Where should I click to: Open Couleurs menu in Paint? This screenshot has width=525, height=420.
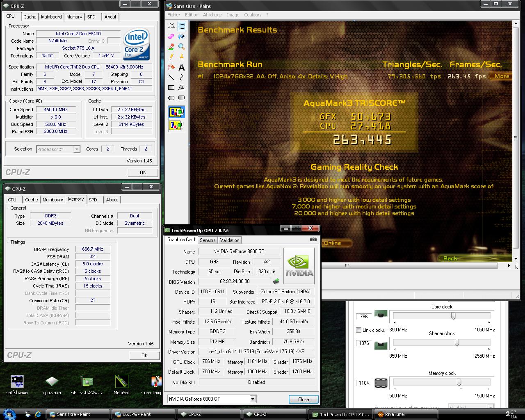click(x=253, y=15)
